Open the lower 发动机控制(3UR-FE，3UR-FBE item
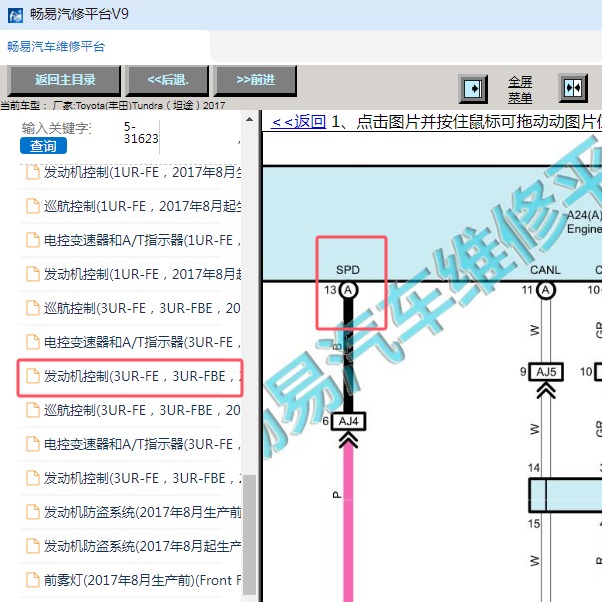The width and height of the screenshot is (602, 602). (134, 478)
